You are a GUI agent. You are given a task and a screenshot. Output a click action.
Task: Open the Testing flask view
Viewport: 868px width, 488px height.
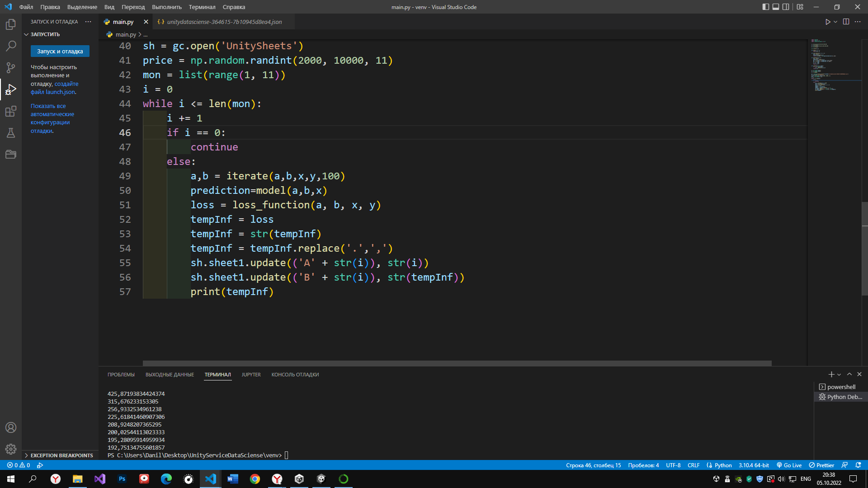pyautogui.click(x=11, y=133)
